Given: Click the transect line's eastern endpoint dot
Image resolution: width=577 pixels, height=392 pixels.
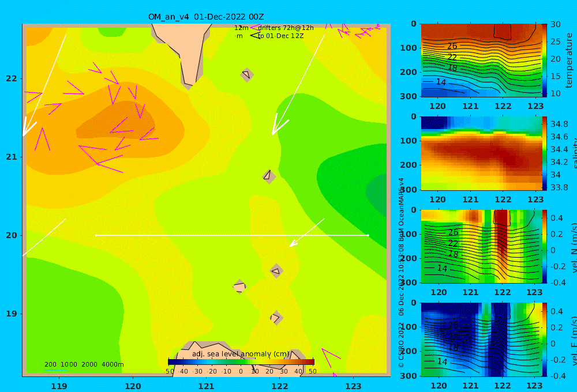Looking at the screenshot, I should click(x=368, y=235).
